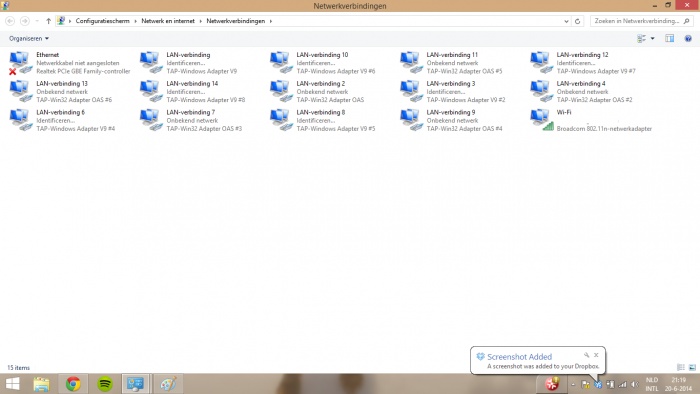Image resolution: width=700 pixels, height=394 pixels.
Task: Select the LAN-verbinding 7 adapter icon
Action: click(151, 120)
